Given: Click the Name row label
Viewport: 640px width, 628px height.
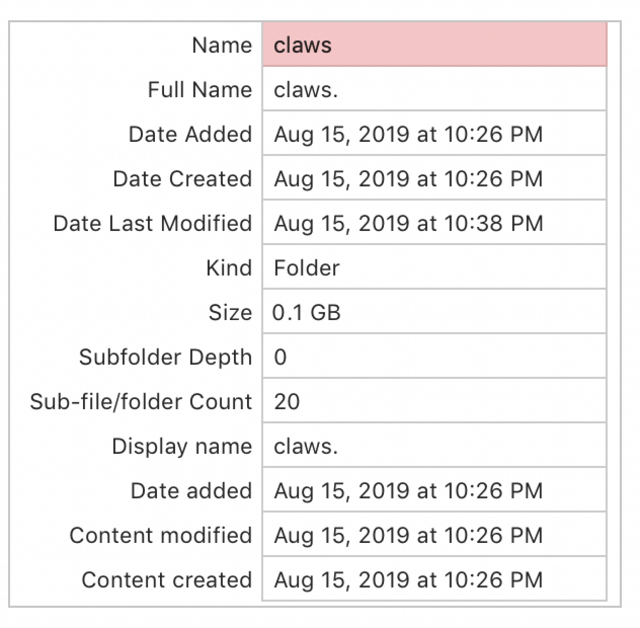Looking at the screenshot, I should (222, 45).
